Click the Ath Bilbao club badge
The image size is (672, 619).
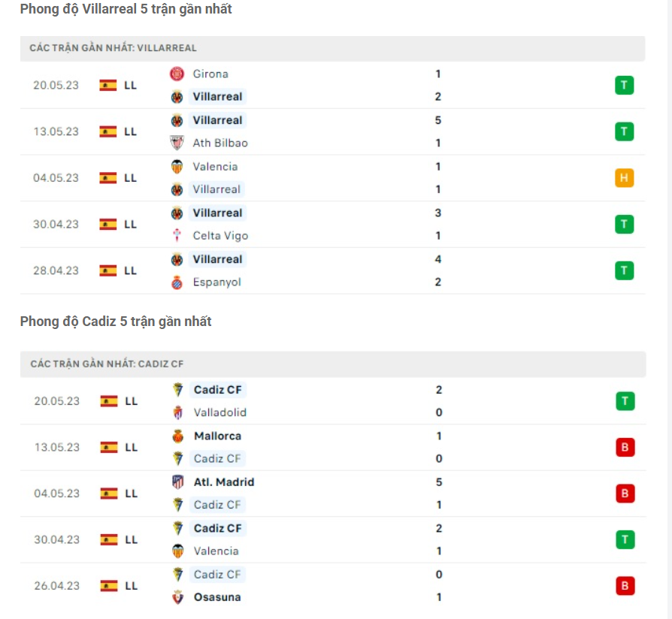click(177, 143)
